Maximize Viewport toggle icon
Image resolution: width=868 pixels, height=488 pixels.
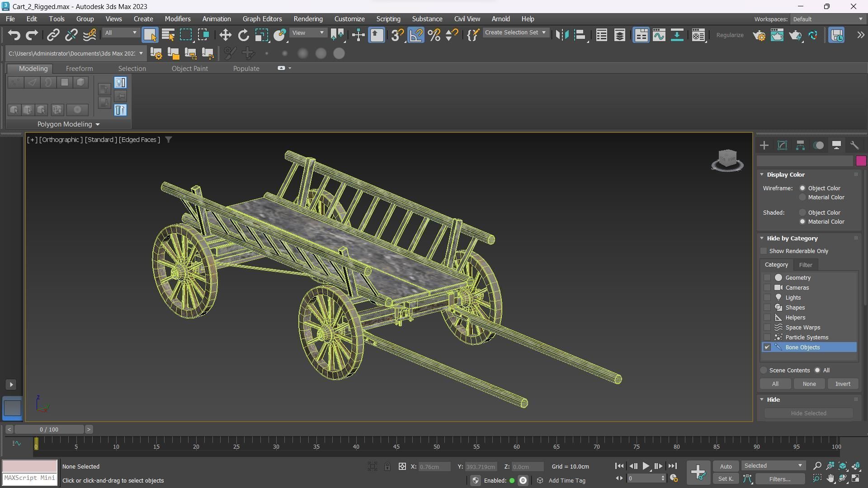(856, 479)
